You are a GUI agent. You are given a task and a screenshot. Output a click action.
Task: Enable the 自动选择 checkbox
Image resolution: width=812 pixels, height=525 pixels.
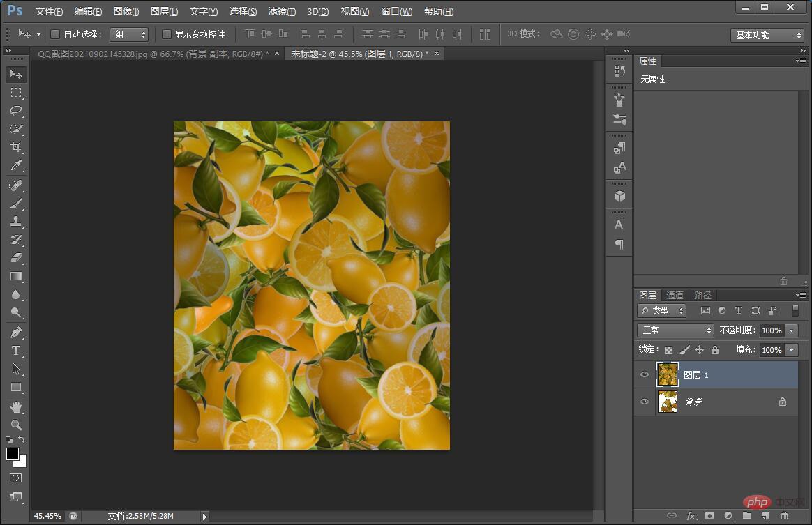pyautogui.click(x=55, y=34)
